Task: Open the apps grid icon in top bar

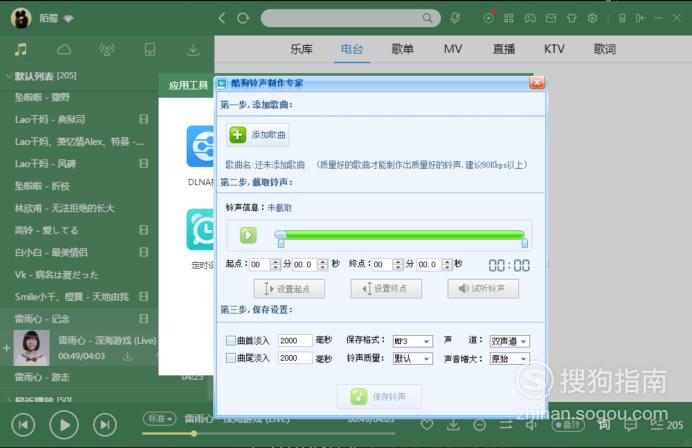Action: pos(509,18)
